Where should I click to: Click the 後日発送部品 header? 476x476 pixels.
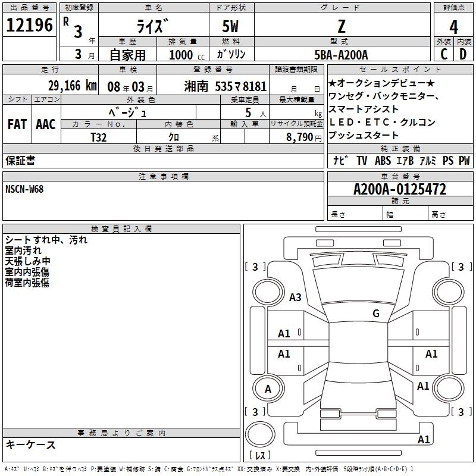tap(164, 148)
